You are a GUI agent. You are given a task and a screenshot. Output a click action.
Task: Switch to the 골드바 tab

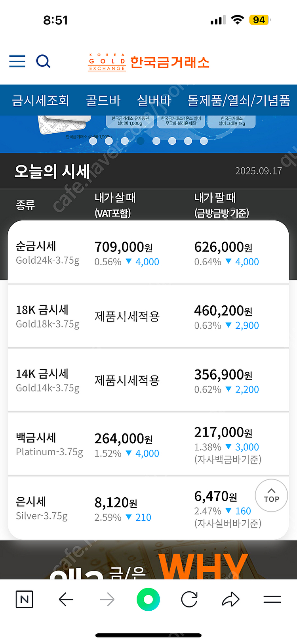pos(103,100)
